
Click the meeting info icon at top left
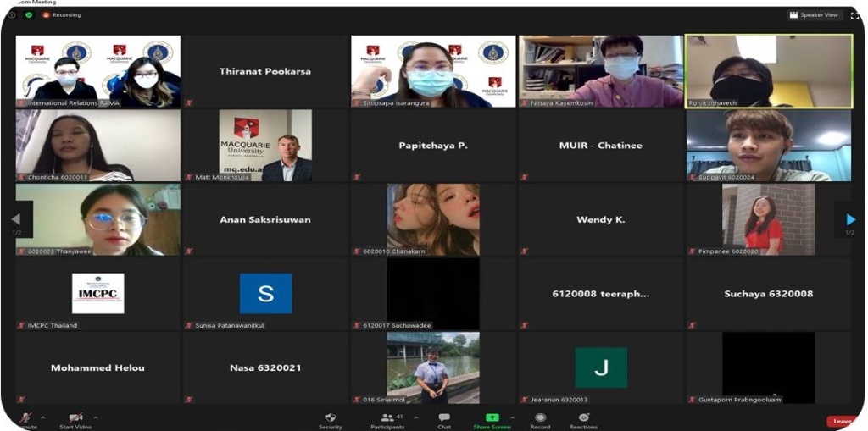pos(13,14)
